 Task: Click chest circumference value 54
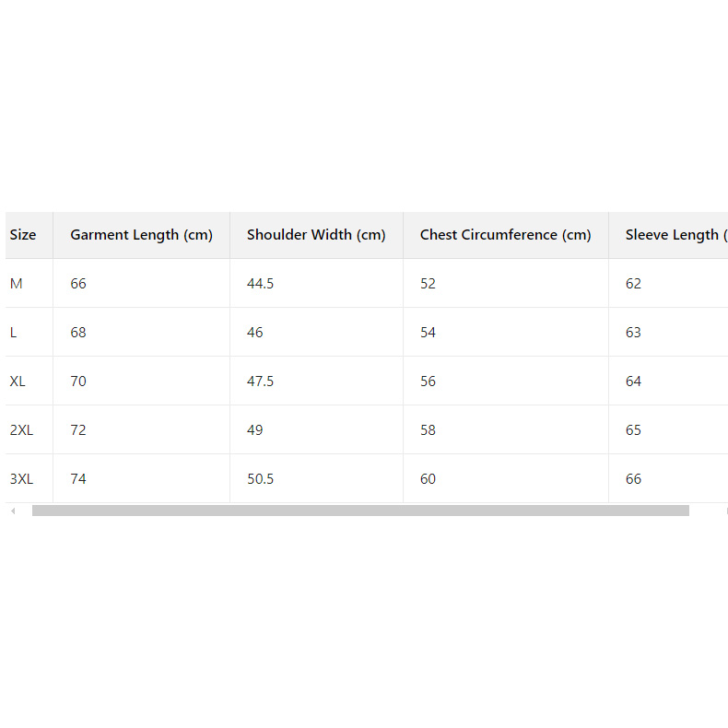click(429, 333)
